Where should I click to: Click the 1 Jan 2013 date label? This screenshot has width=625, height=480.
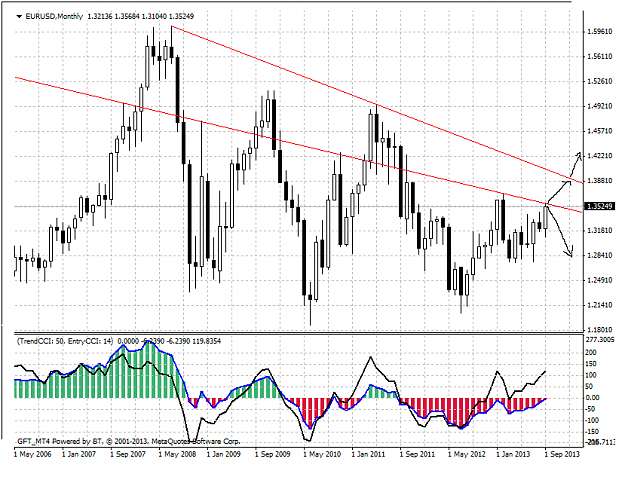coord(513,454)
